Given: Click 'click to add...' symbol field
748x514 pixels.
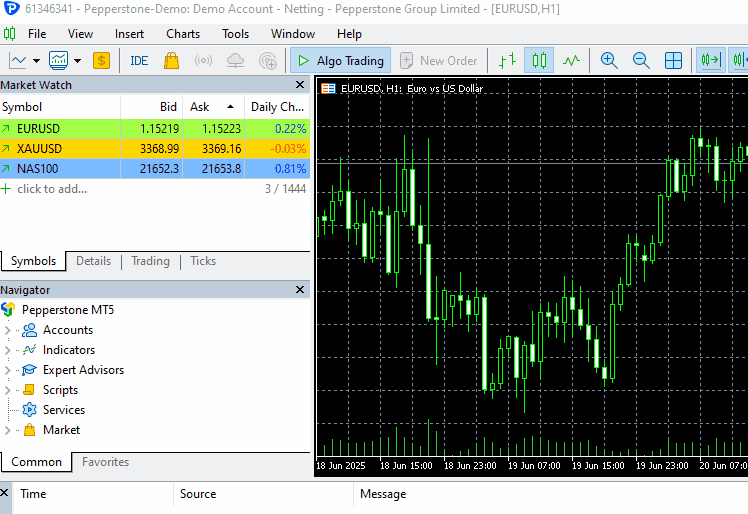Looking at the screenshot, I should (52, 189).
